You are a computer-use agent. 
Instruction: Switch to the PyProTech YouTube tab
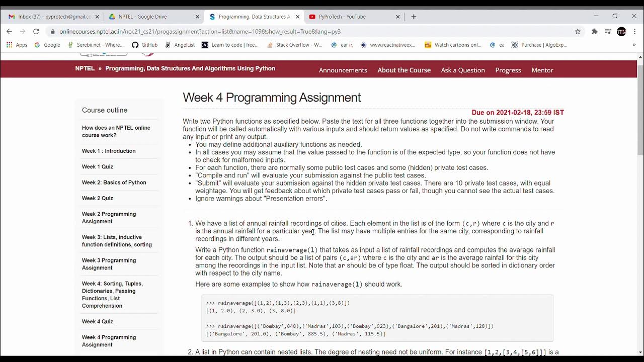(354, 17)
